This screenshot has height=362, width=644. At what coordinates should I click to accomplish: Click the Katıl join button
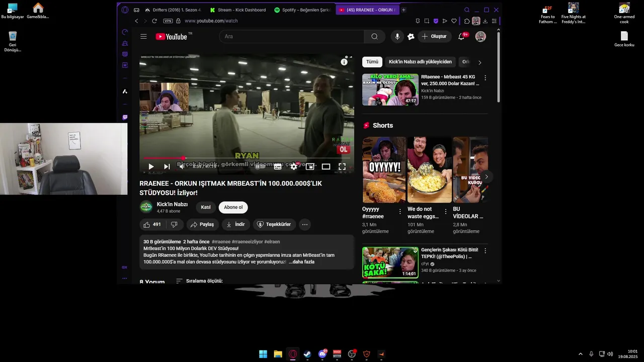206,207
